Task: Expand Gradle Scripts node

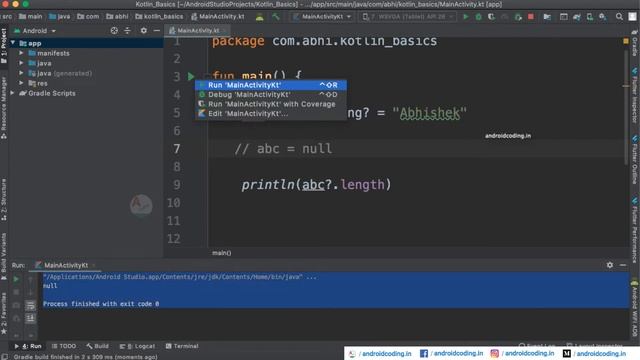Action: click(13, 93)
